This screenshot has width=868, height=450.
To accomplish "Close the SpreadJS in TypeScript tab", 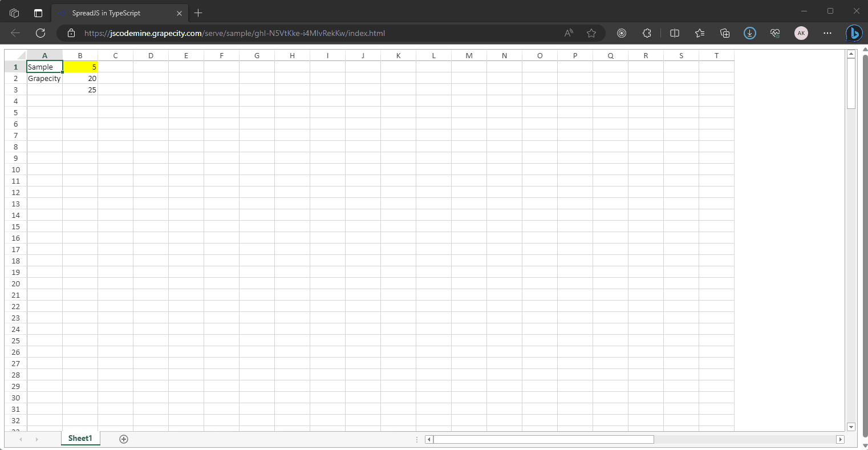I will pos(179,13).
